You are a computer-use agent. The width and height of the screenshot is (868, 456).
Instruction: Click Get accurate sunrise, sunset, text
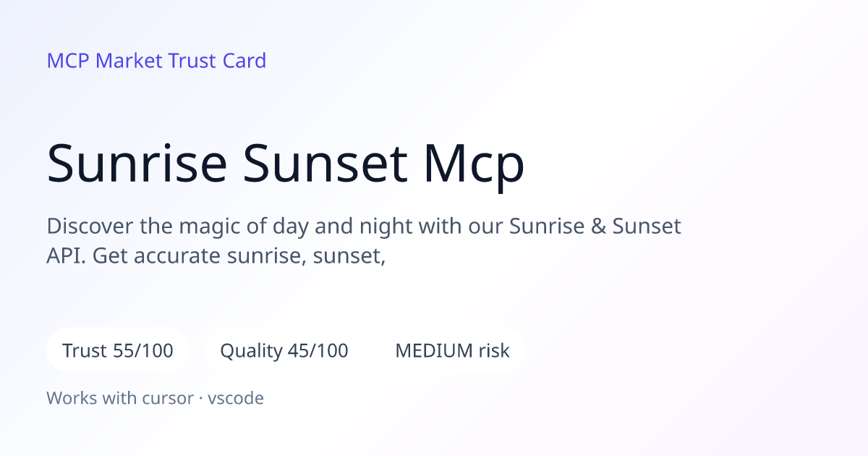(239, 257)
